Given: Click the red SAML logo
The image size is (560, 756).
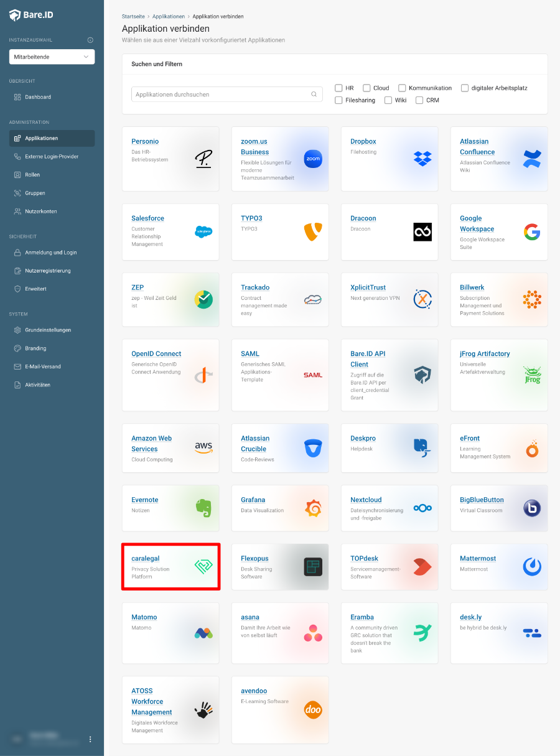Looking at the screenshot, I should [313, 375].
